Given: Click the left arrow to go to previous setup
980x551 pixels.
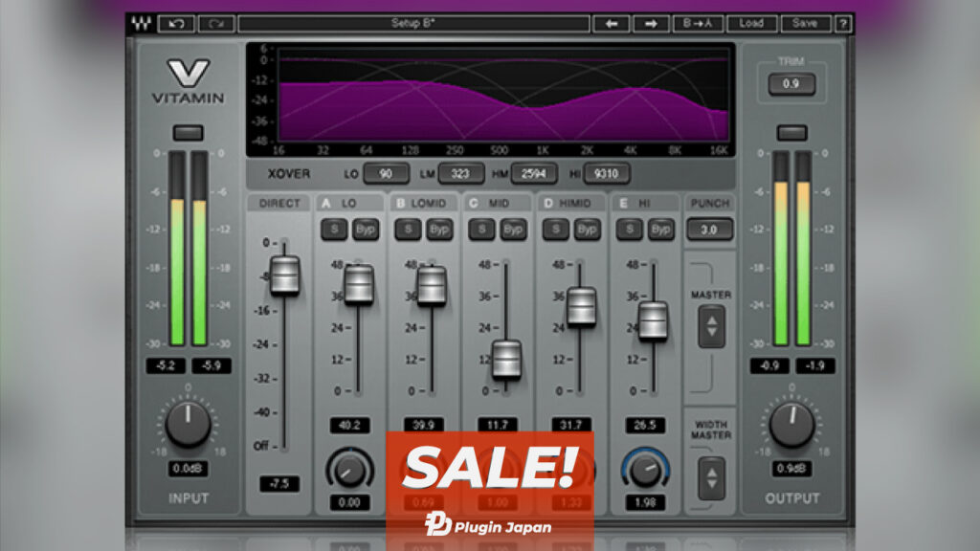Looking at the screenshot, I should 611,23.
